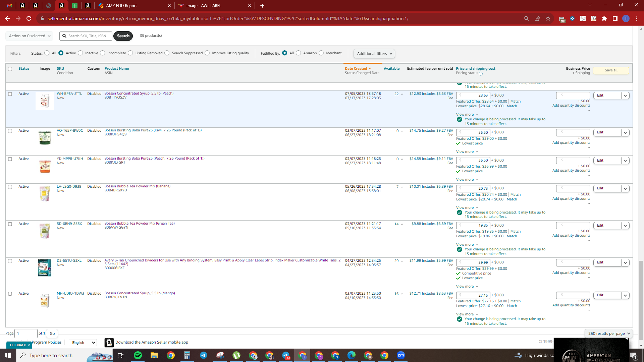The image size is (644, 362).
Task: Select the All status radio button
Action: [47, 53]
